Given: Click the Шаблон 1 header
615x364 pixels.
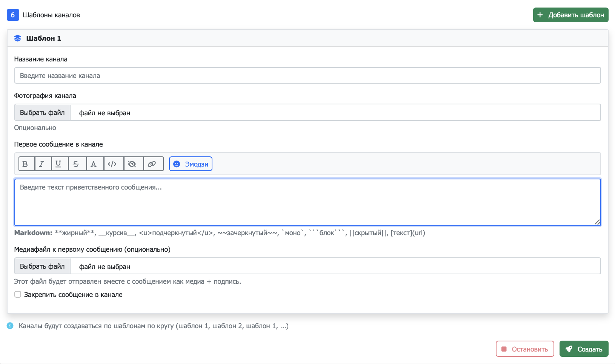Looking at the screenshot, I should (43, 38).
